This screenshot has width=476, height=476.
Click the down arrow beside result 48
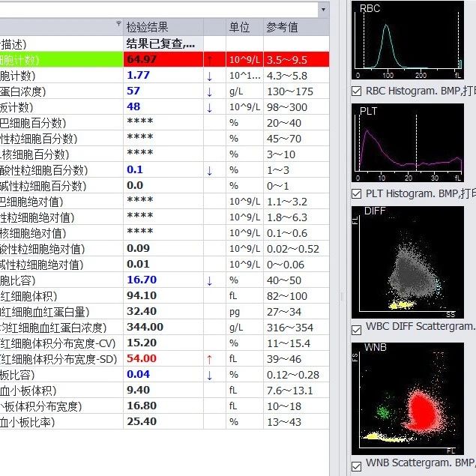click(210, 107)
